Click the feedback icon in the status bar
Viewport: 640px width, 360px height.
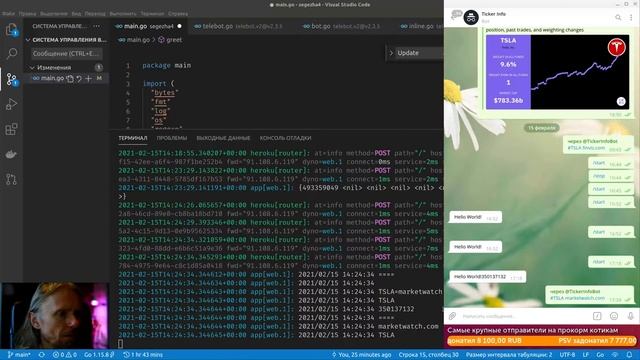click(x=616, y=355)
